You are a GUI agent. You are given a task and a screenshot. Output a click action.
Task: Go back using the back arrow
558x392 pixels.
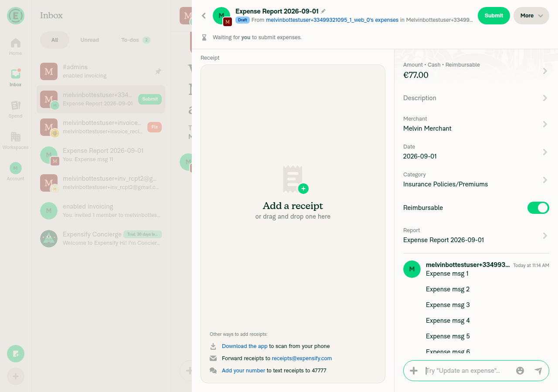point(204,16)
